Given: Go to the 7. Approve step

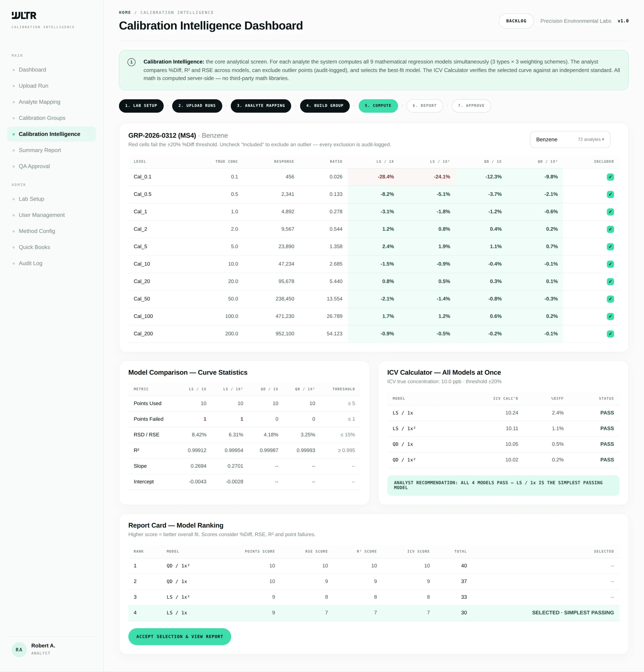Looking at the screenshot, I should [471, 106].
